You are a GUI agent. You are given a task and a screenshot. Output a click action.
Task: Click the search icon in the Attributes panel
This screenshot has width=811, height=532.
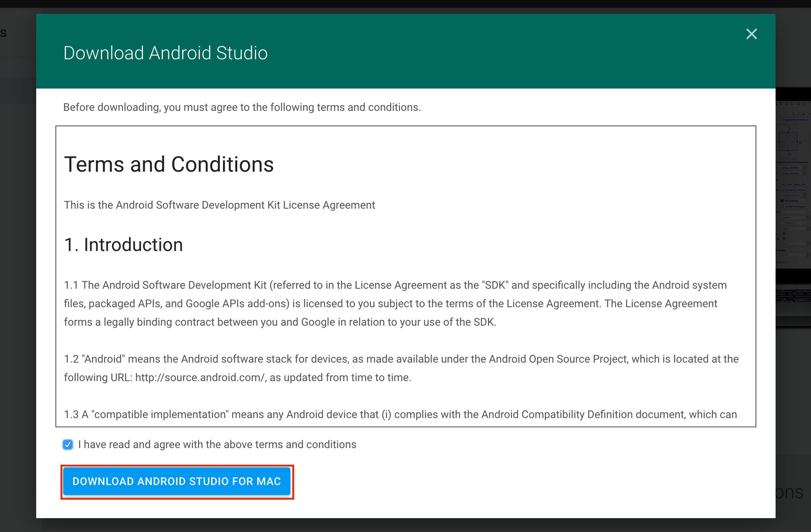[794, 114]
